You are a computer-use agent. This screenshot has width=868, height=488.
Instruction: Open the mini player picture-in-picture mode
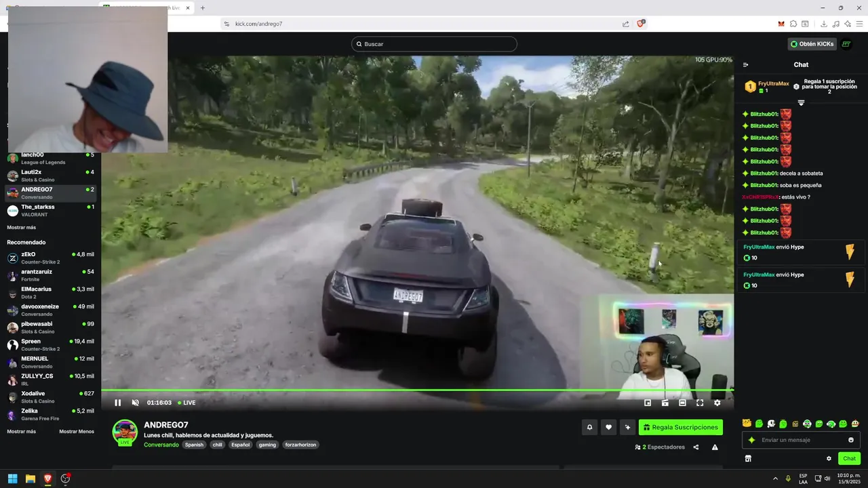pos(648,403)
